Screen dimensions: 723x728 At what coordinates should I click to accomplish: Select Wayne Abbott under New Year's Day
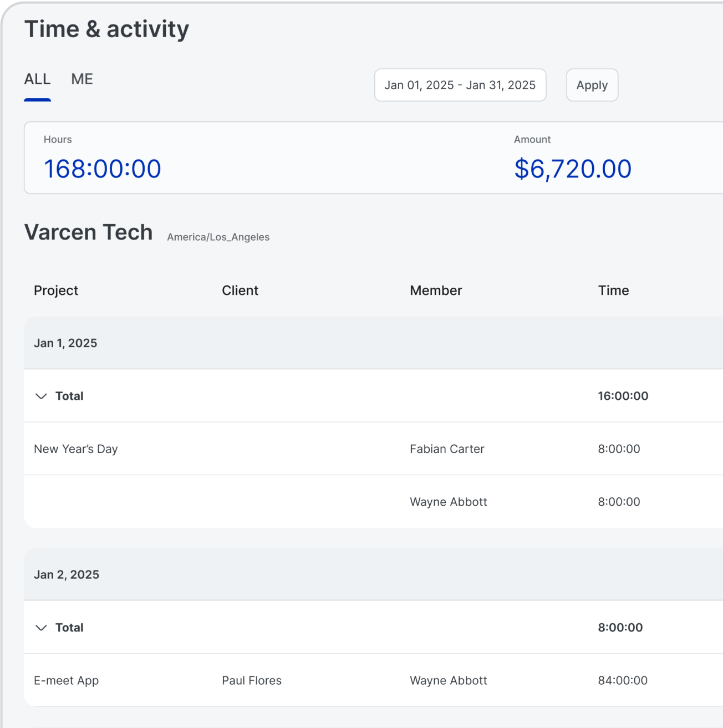tap(449, 502)
